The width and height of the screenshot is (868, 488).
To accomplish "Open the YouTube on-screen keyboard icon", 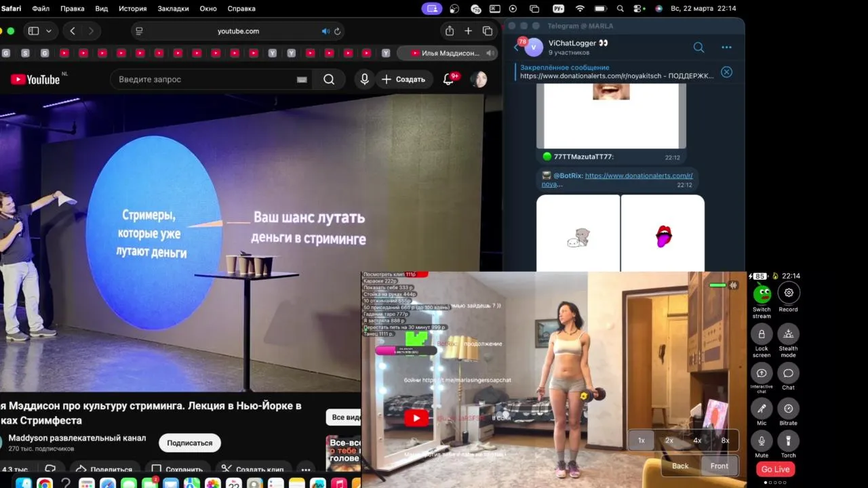I will (302, 79).
